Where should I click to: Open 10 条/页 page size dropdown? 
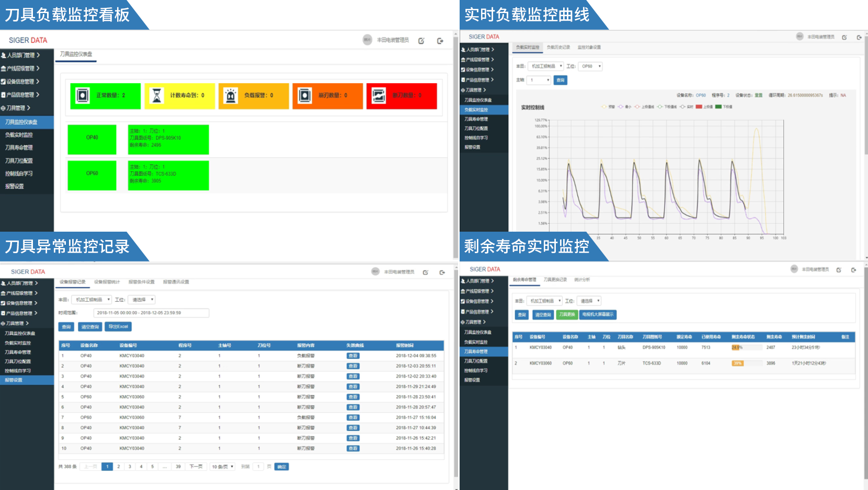[x=223, y=466]
